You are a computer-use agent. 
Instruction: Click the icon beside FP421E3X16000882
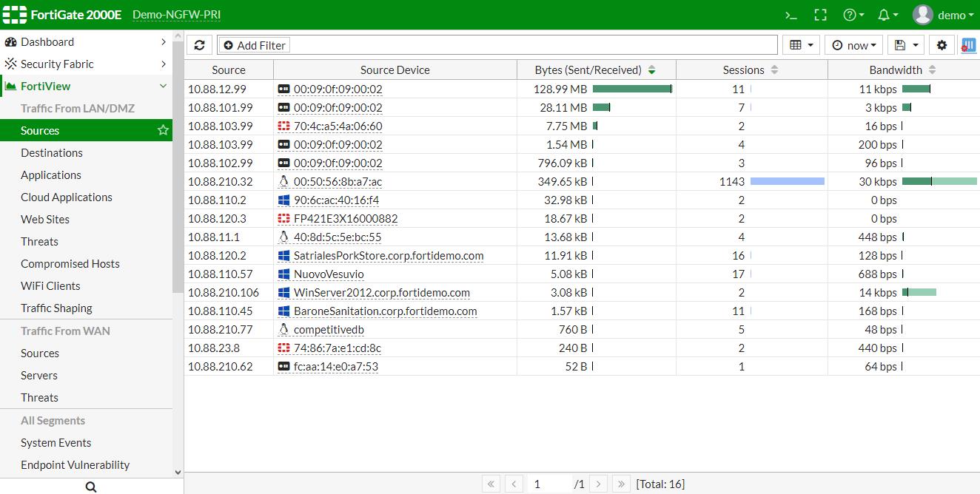coord(283,218)
